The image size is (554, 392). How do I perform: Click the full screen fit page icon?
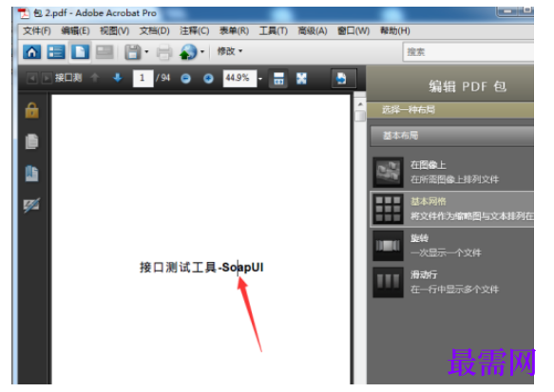[301, 79]
